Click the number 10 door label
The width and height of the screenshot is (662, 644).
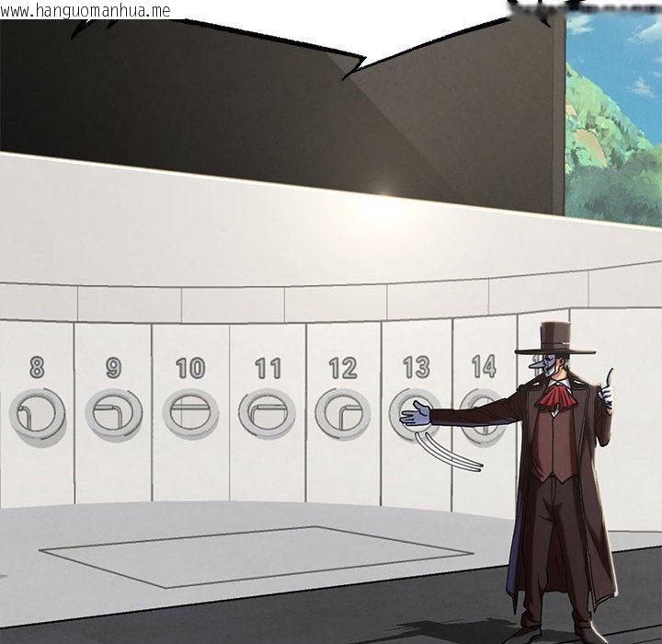point(190,369)
